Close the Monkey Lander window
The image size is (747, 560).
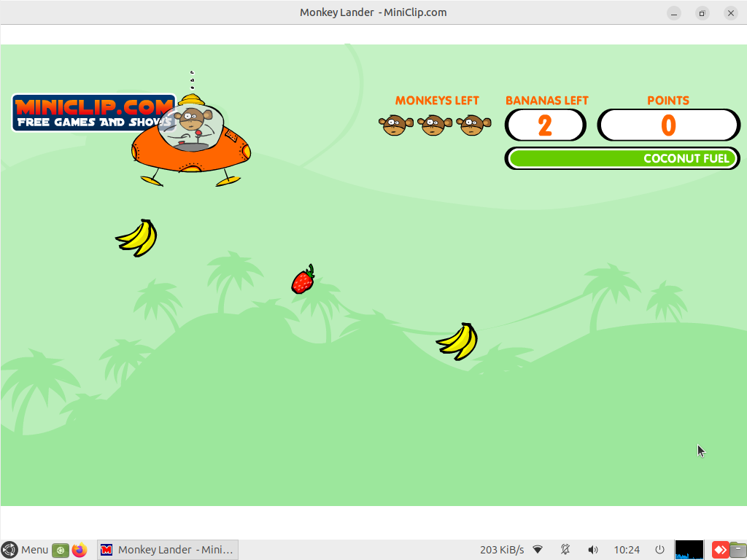click(731, 13)
